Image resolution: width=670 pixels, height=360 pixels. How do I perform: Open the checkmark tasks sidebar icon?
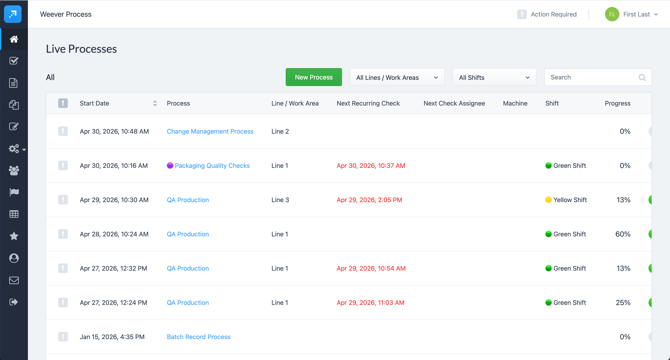point(14,61)
